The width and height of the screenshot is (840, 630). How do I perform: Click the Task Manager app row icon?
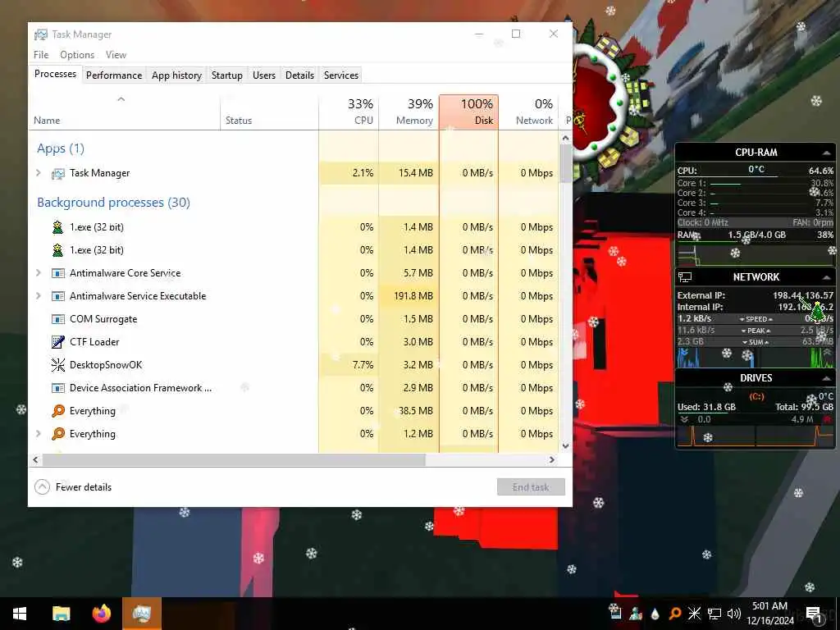tap(58, 174)
